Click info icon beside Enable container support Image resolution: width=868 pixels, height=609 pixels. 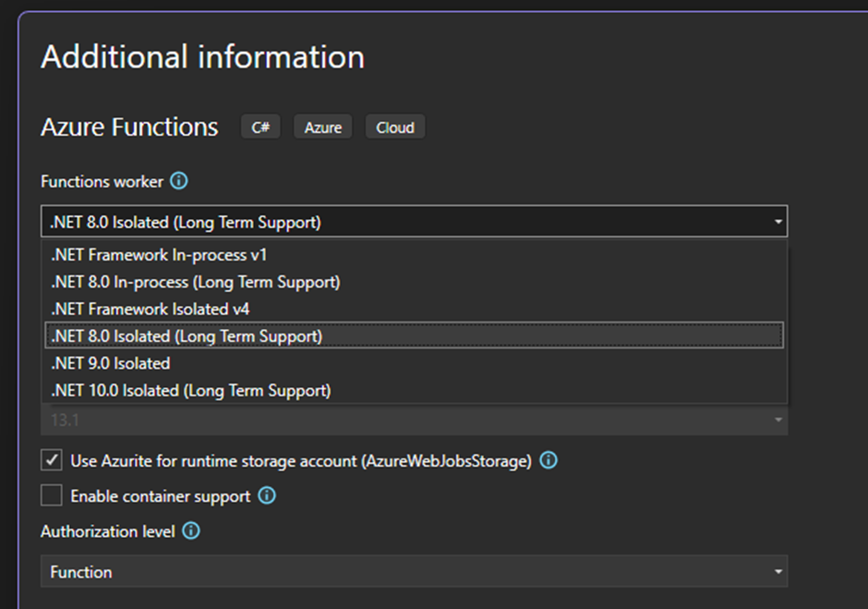(x=267, y=496)
